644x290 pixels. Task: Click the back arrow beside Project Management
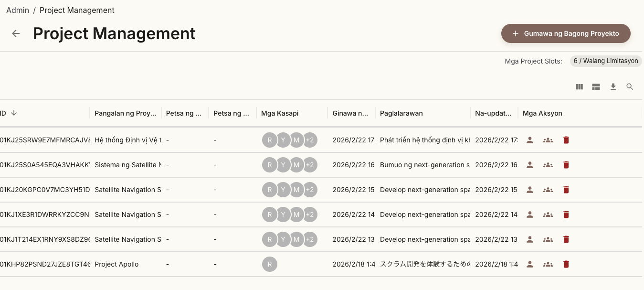click(x=16, y=33)
